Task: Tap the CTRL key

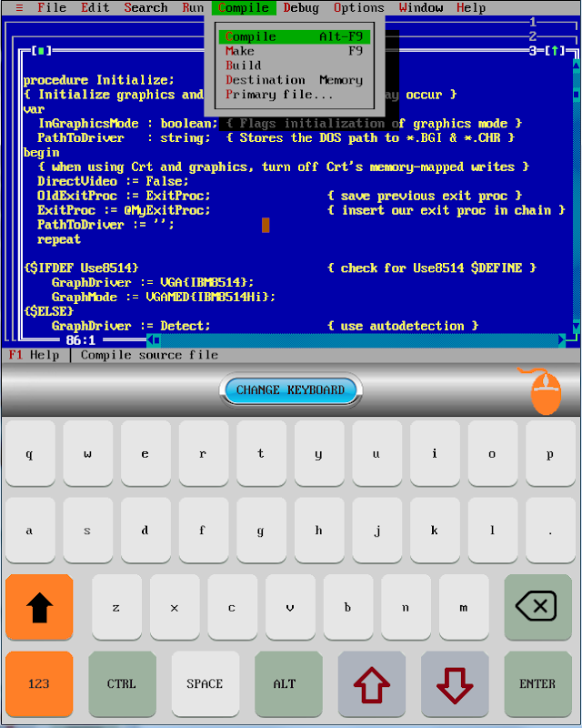Action: [x=122, y=684]
